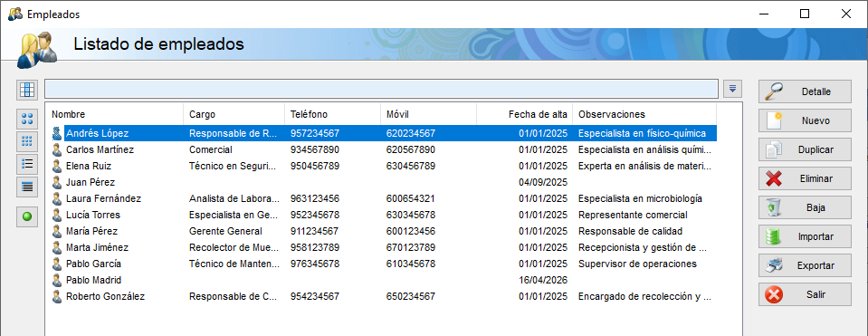Click the Baja button
The height and width of the screenshot is (336, 868).
[805, 207]
